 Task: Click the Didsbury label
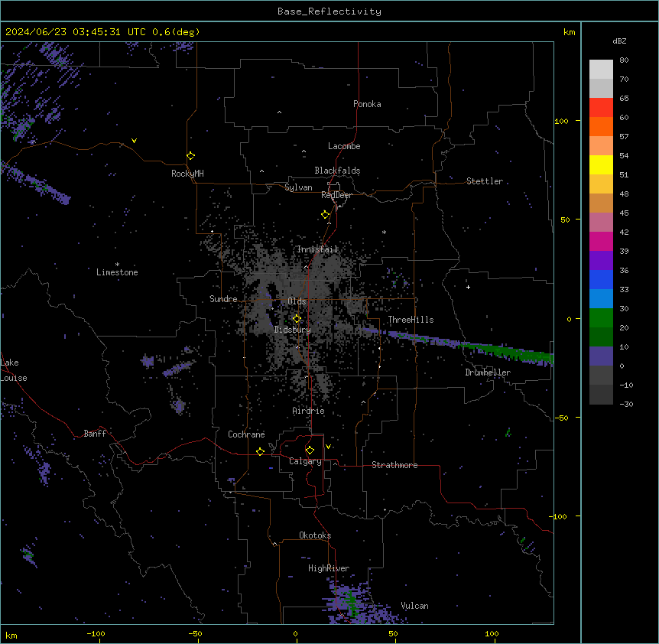[293, 330]
